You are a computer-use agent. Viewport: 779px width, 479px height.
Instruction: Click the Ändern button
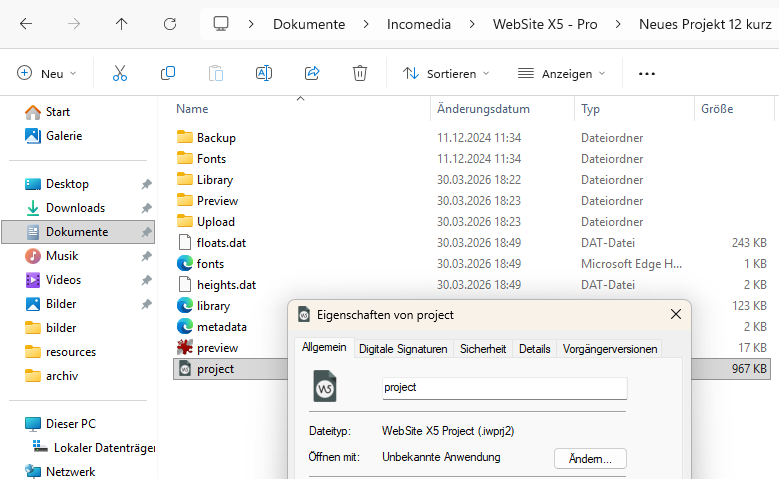[590, 458]
